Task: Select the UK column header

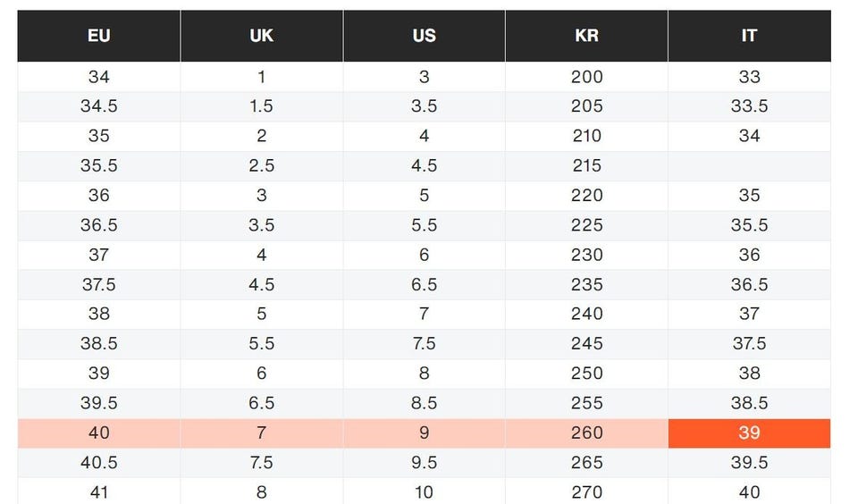Action: pyautogui.click(x=262, y=36)
